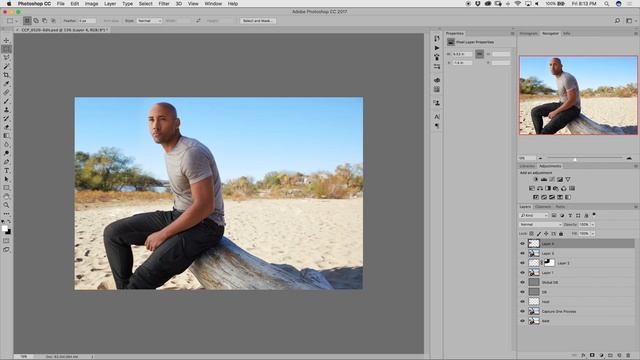Click Navigator zoom out button
The width and height of the screenshot is (640, 360).
click(x=540, y=158)
